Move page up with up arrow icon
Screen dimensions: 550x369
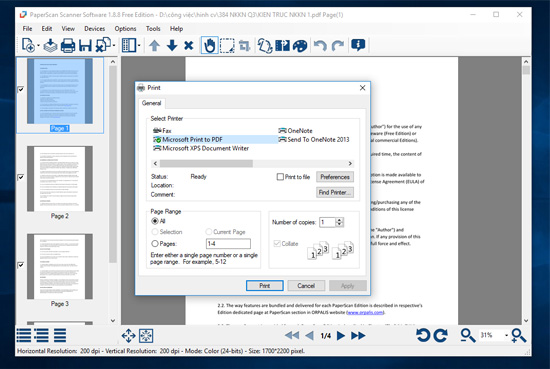pyautogui.click(x=154, y=46)
